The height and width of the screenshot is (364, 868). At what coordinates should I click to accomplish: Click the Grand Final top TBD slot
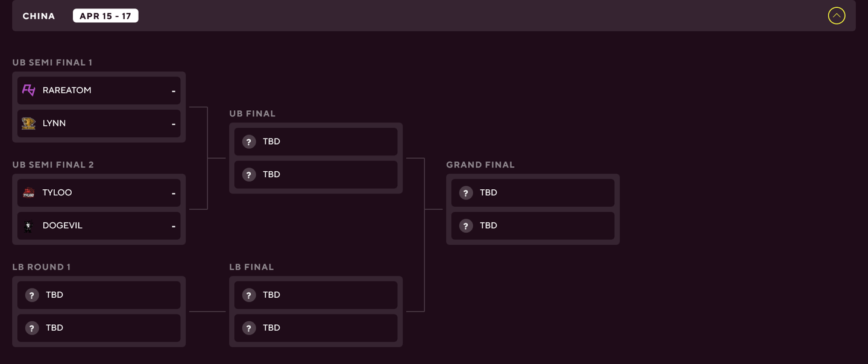533,193
